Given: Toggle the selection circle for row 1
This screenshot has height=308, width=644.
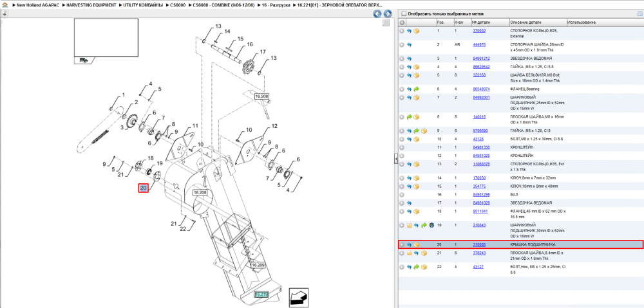Looking at the screenshot, I should [402, 31].
